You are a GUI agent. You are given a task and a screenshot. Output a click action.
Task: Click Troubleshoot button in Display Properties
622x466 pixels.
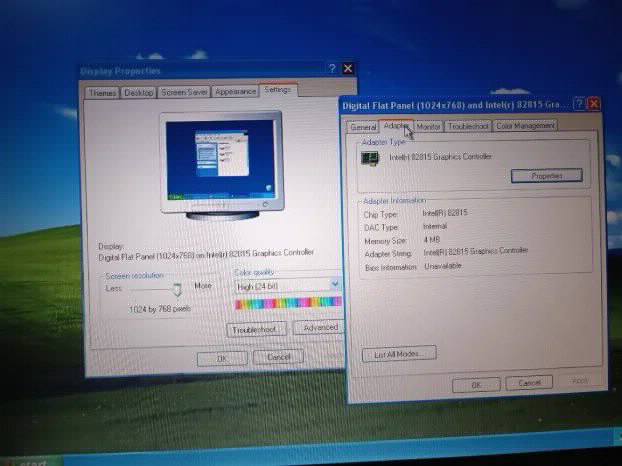[256, 330]
